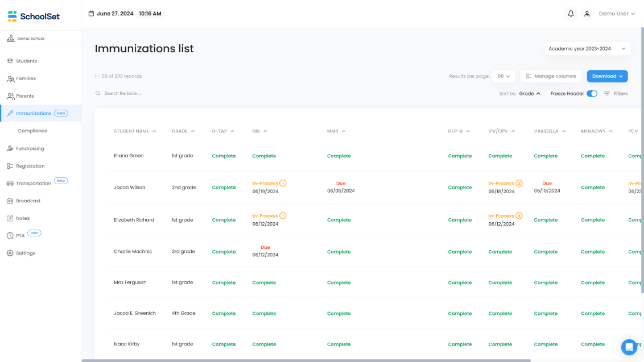Open the chat support bubble
Image resolution: width=644 pixels, height=362 pixels.
[629, 347]
